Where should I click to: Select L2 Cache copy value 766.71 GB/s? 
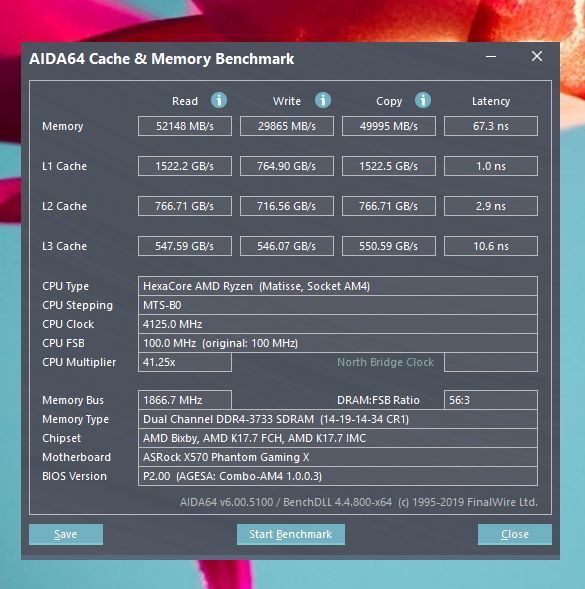pos(389,206)
